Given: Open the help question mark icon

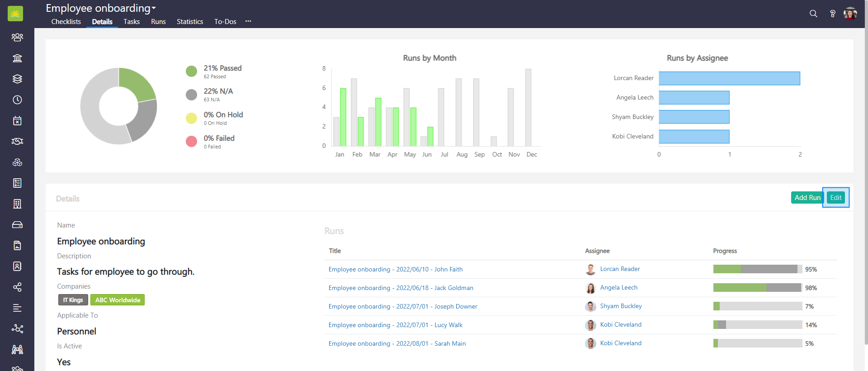Looking at the screenshot, I should (x=832, y=14).
